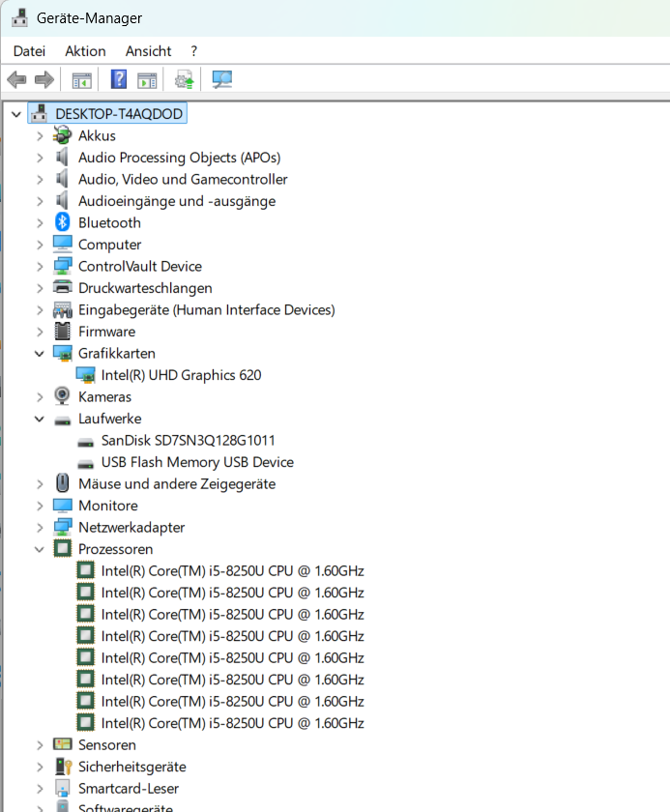Screen dimensions: 670x812
Task: Click the Druckwarteschlangen printer icon
Action: (62, 287)
